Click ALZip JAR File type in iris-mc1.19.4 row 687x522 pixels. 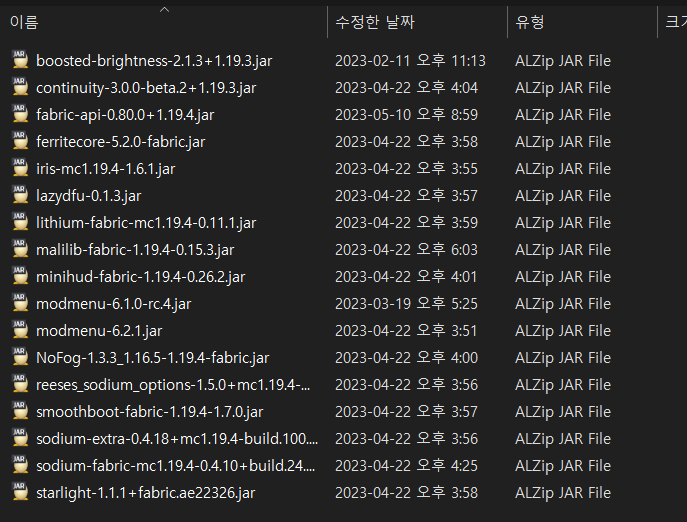[x=563, y=169]
